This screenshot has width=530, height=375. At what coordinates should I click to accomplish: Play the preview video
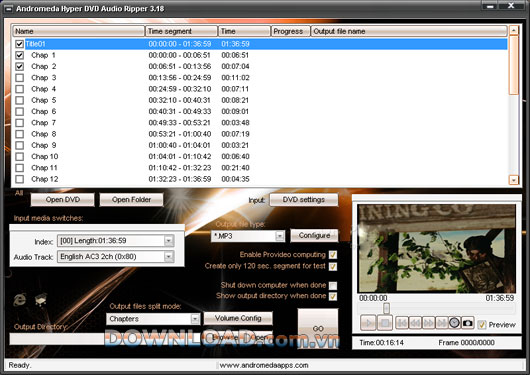[x=368, y=323]
